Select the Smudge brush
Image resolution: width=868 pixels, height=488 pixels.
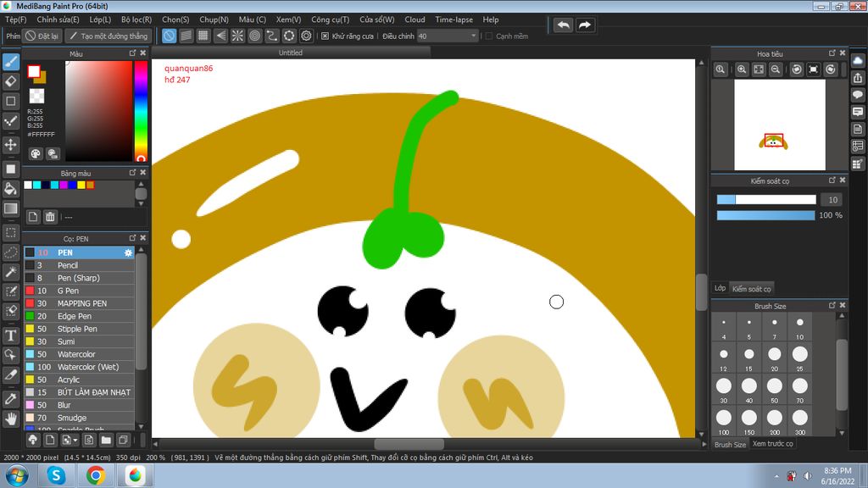coord(79,418)
